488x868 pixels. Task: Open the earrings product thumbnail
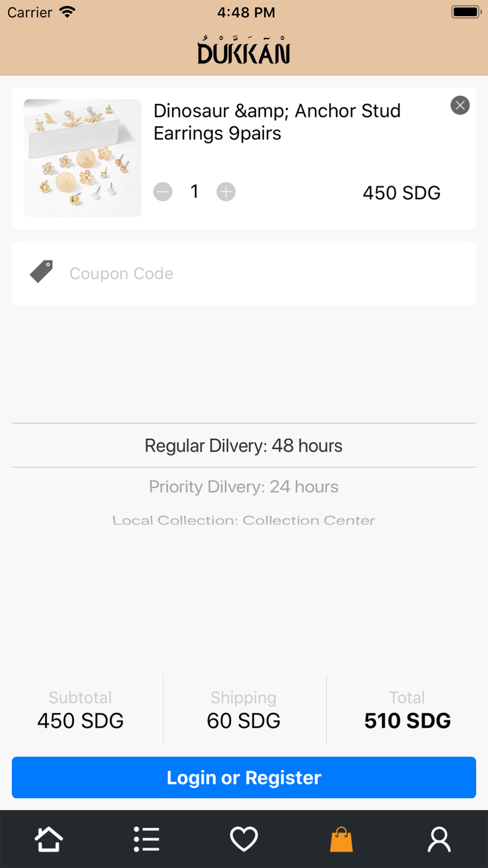(82, 158)
